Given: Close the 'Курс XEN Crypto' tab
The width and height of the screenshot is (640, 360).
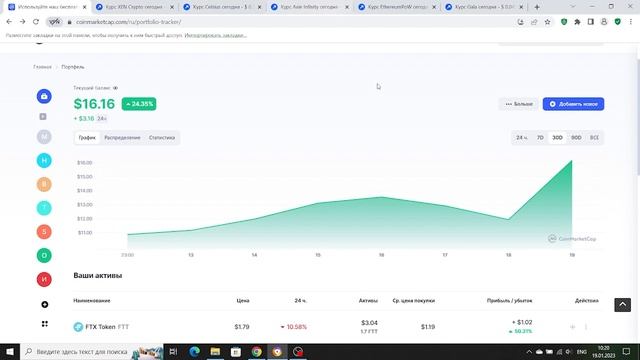Looking at the screenshot, I should [x=172, y=7].
